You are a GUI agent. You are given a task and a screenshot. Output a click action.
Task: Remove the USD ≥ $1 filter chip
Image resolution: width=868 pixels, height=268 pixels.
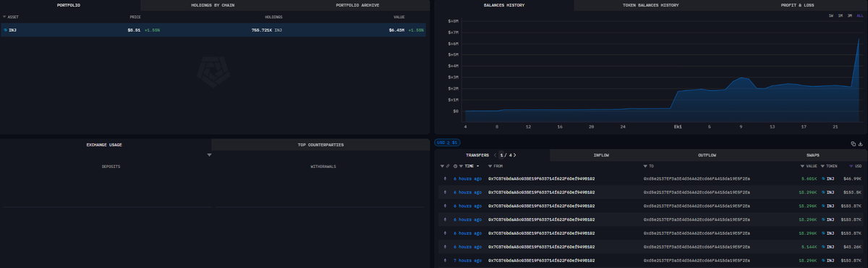[x=447, y=143]
